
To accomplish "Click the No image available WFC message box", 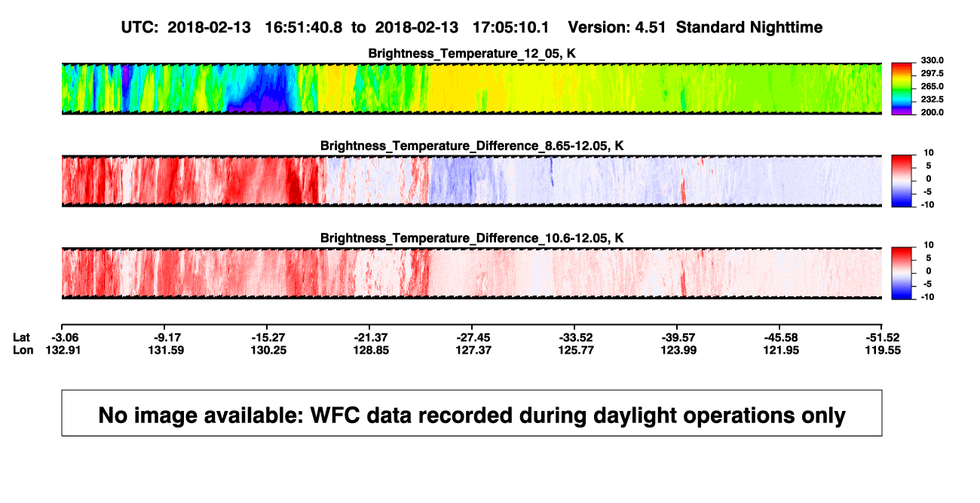I will click(x=472, y=413).
